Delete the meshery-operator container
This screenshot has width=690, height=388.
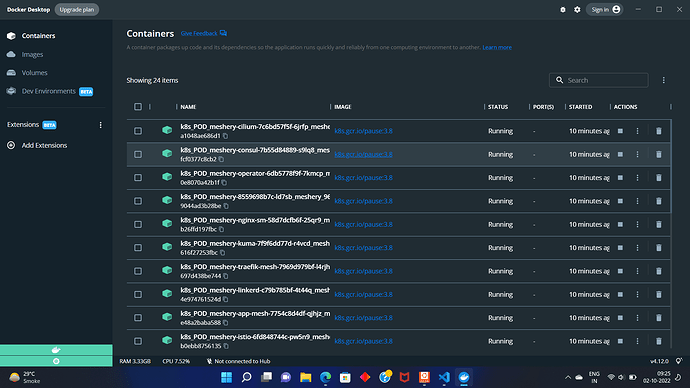pos(658,177)
